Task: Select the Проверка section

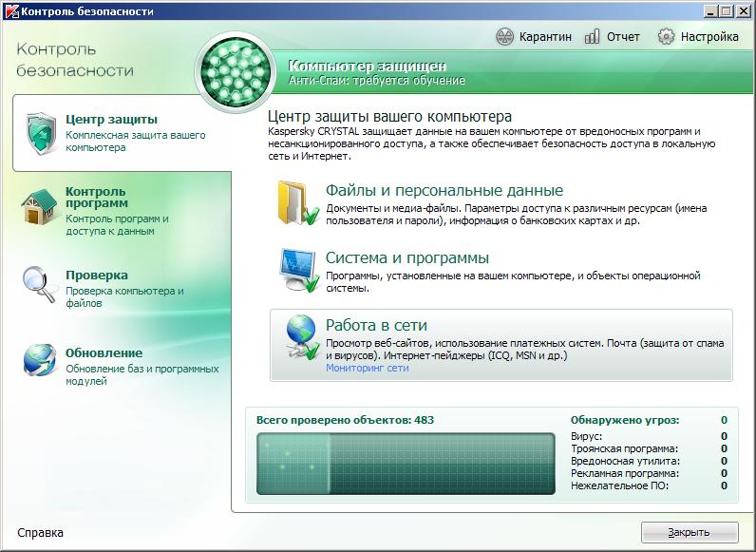Action: (96, 276)
